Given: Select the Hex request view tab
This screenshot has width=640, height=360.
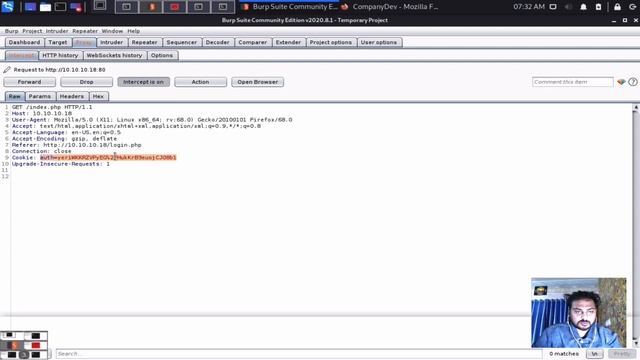Looking at the screenshot, I should point(98,96).
